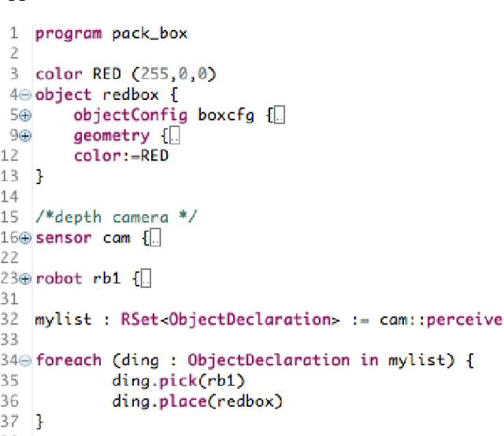504x436 pixels.
Task: Click the folded-code placeholder after geometry
Action: point(175,135)
